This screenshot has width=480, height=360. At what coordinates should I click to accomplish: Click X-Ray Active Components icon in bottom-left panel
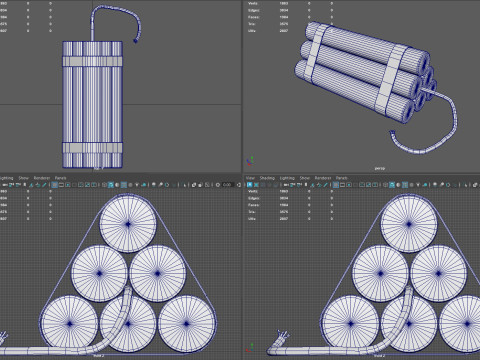tap(200, 185)
